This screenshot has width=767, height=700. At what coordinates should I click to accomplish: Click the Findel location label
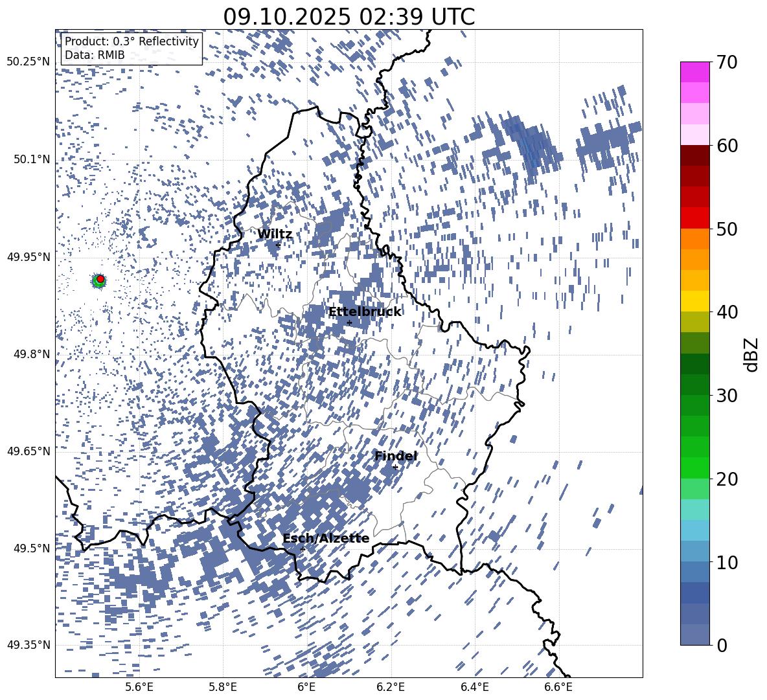point(396,456)
